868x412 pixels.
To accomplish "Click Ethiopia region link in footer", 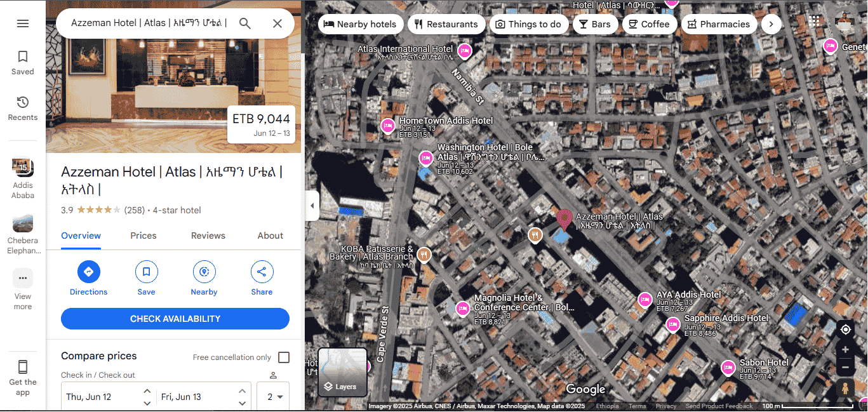I will point(608,406).
